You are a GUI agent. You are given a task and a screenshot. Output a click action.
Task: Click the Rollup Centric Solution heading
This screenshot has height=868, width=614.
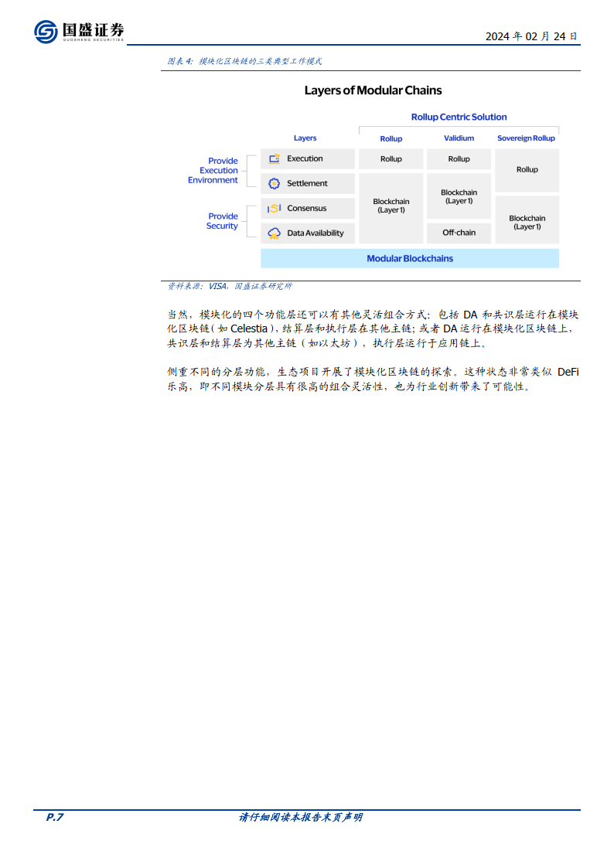click(x=459, y=117)
